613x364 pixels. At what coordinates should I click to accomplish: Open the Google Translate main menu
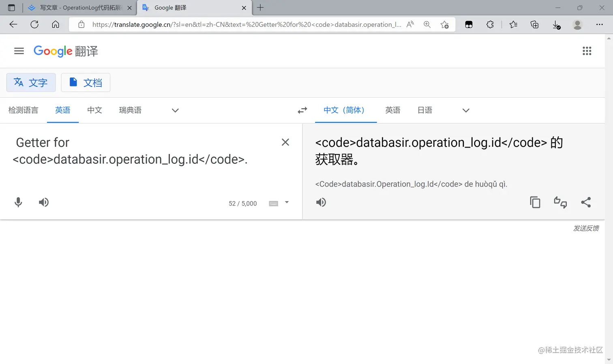click(x=19, y=51)
